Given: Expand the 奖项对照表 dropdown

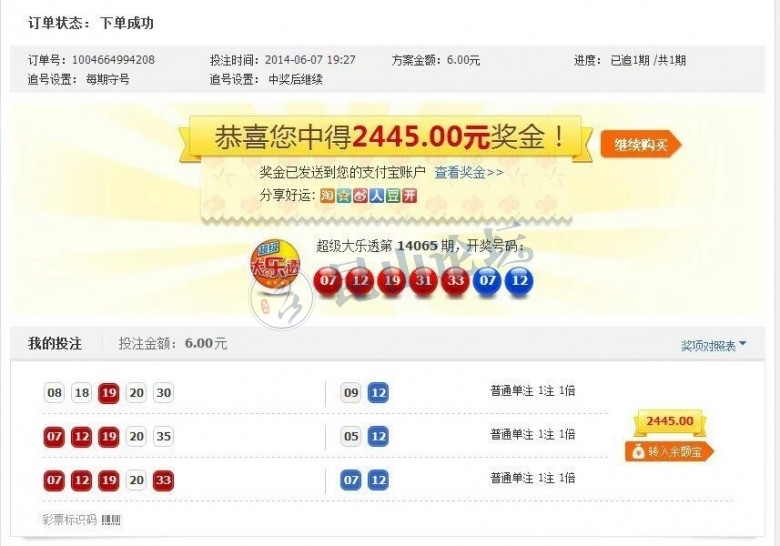Looking at the screenshot, I should point(713,345).
